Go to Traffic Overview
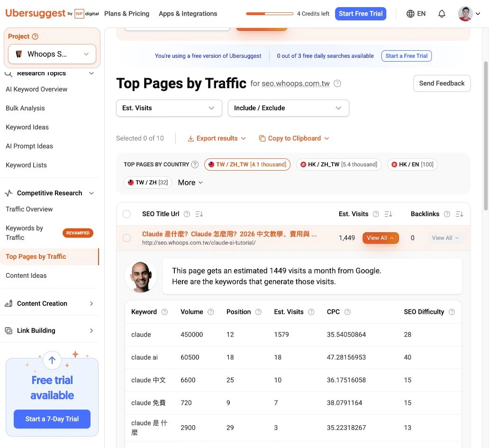This screenshot has height=448, width=489. 29,209
